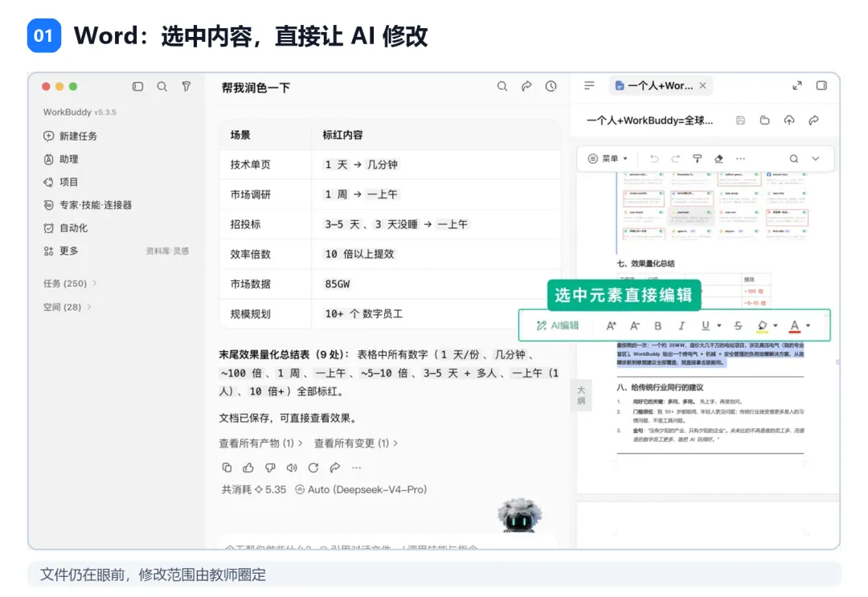Share the 帮我润色一下 conversation

pos(526,86)
